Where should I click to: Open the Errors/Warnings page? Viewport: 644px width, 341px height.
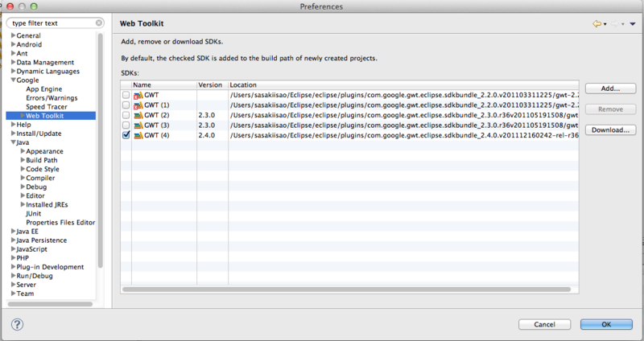point(52,98)
